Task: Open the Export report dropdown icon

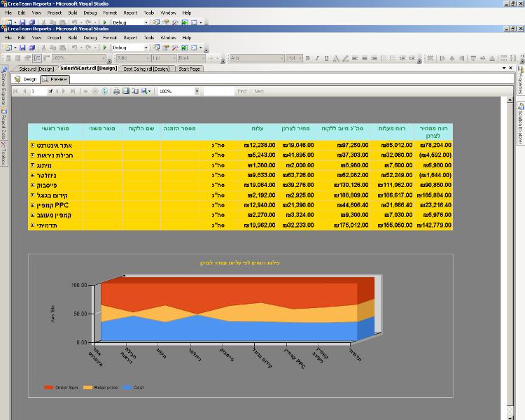Action: pos(146,91)
